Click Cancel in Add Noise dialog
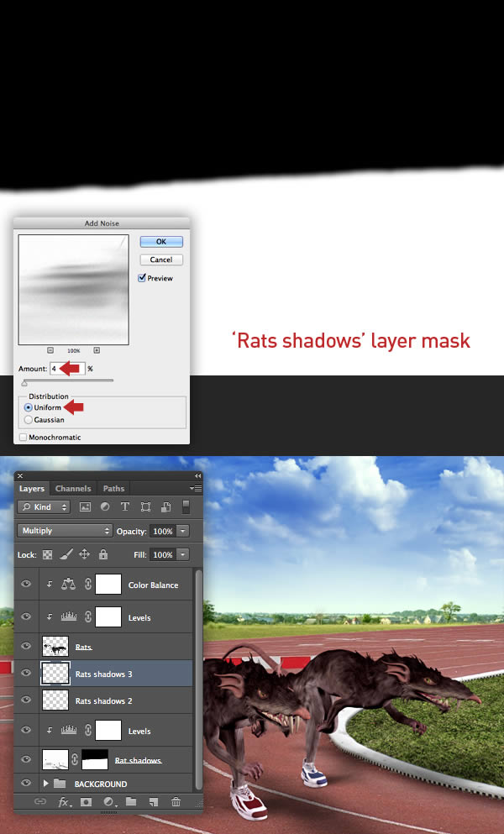This screenshot has width=504, height=834. pyautogui.click(x=161, y=260)
